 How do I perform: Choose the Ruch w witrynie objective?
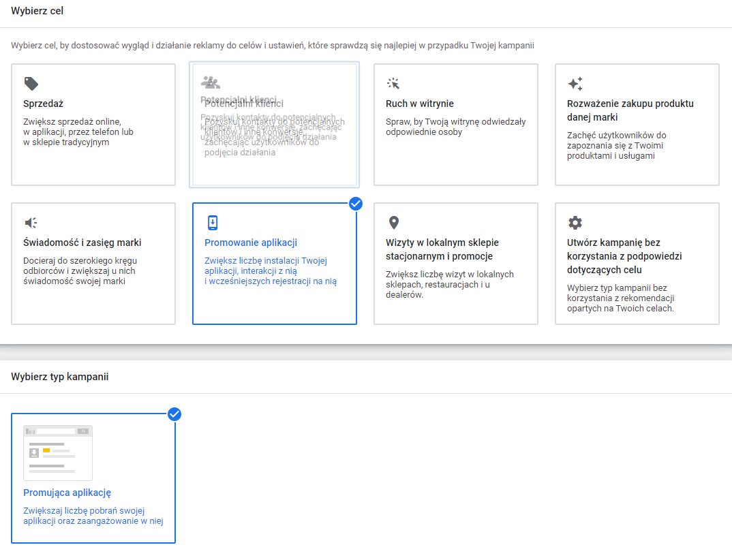[456, 125]
